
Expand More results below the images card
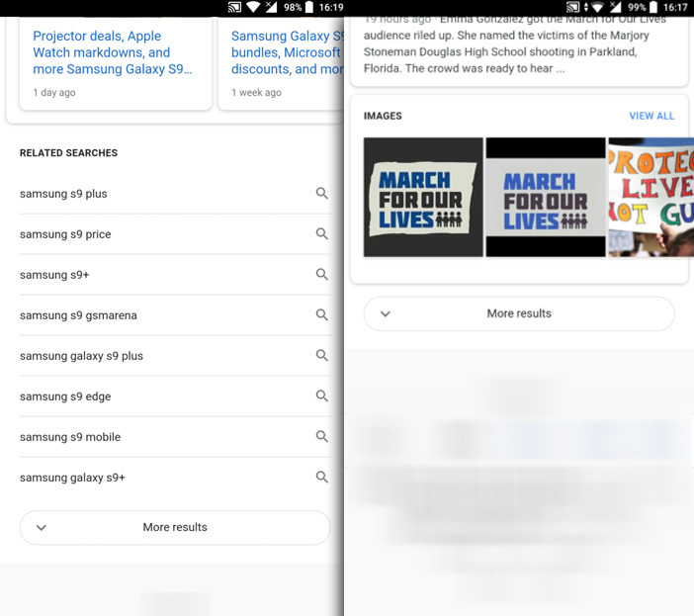(x=519, y=314)
